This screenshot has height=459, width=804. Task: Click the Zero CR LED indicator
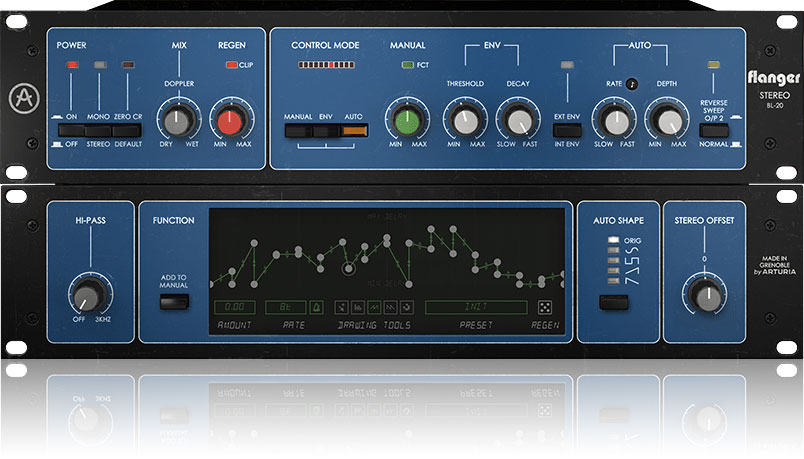(128, 65)
